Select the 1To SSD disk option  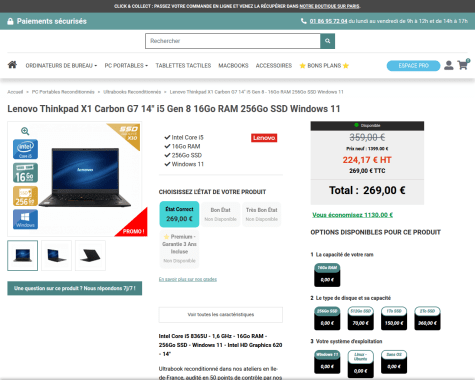394,318
